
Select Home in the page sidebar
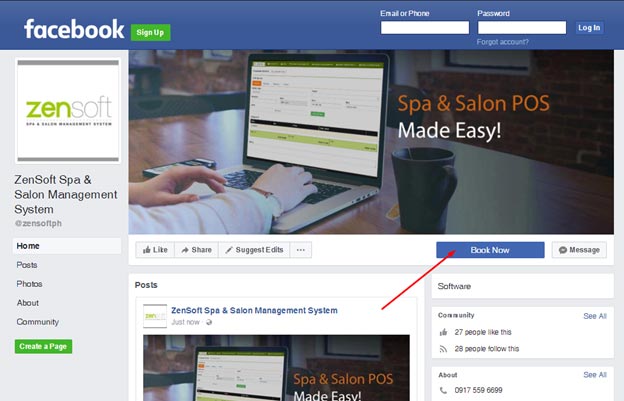tap(67, 246)
